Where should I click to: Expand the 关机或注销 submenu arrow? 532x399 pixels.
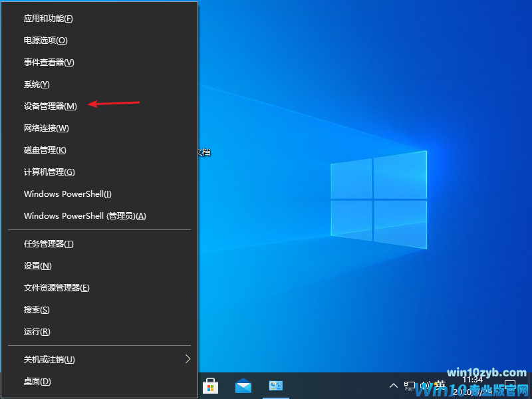pyautogui.click(x=188, y=359)
